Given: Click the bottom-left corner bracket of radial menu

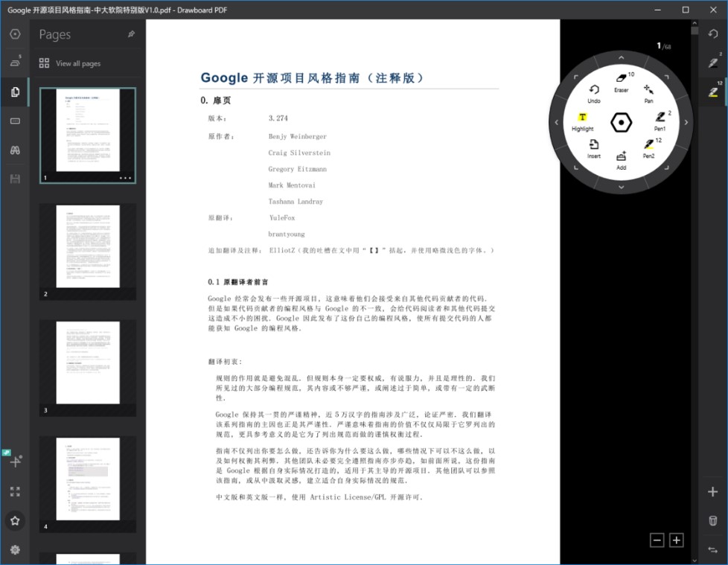Looking at the screenshot, I should click(575, 167).
